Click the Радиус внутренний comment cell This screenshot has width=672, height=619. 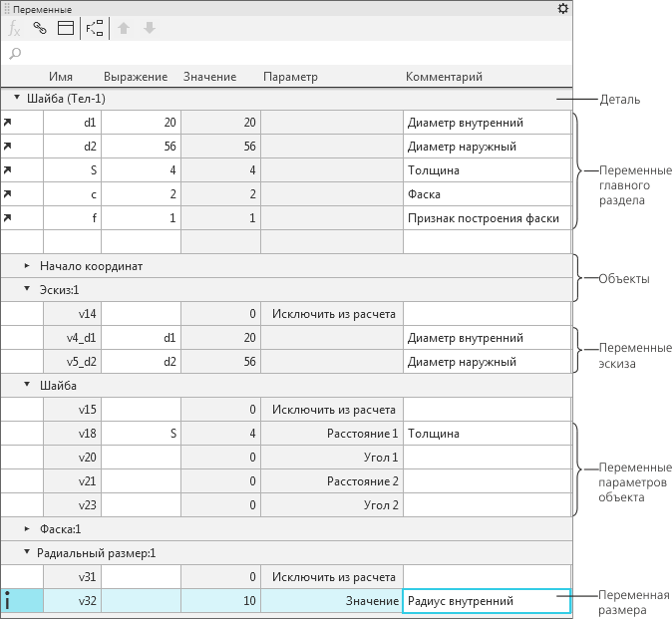coord(486,601)
